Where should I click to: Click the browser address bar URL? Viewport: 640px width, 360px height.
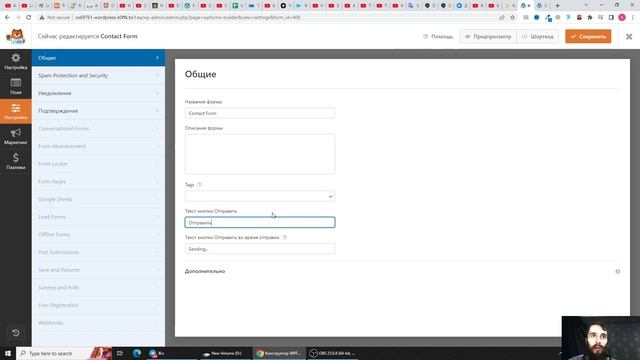(x=188, y=18)
